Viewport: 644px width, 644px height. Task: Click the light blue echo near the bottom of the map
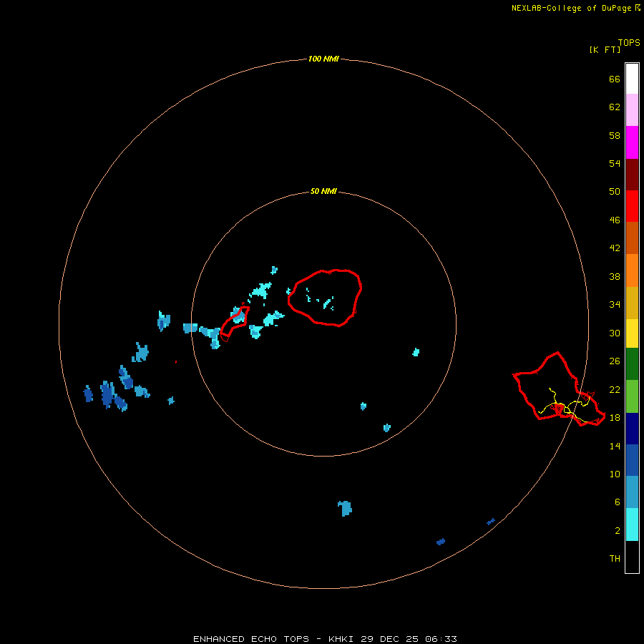[345, 509]
